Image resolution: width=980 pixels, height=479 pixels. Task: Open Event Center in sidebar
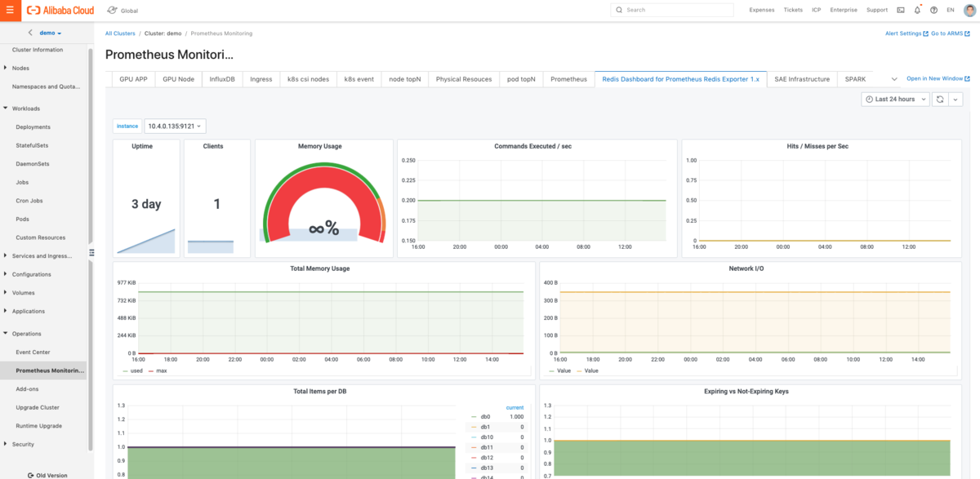pos(33,353)
